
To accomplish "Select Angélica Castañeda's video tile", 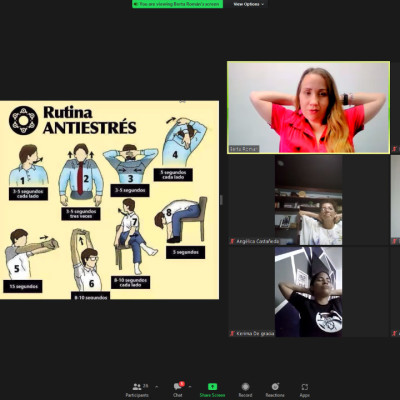I will [308, 200].
